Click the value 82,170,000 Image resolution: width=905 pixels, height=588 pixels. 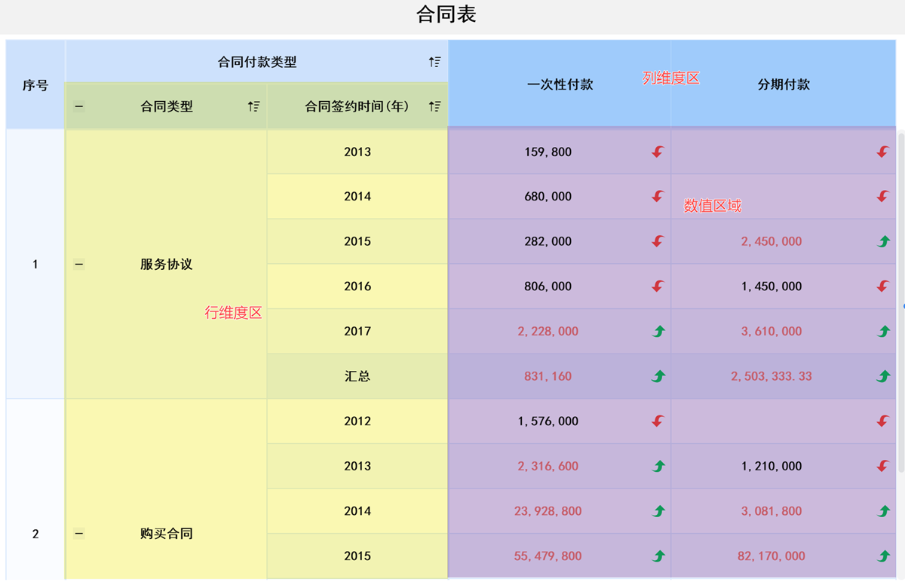tap(772, 556)
